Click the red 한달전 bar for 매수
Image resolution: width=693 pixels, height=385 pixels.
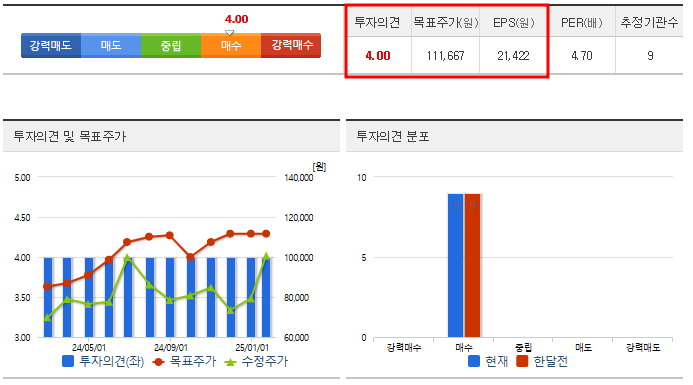coord(472,266)
